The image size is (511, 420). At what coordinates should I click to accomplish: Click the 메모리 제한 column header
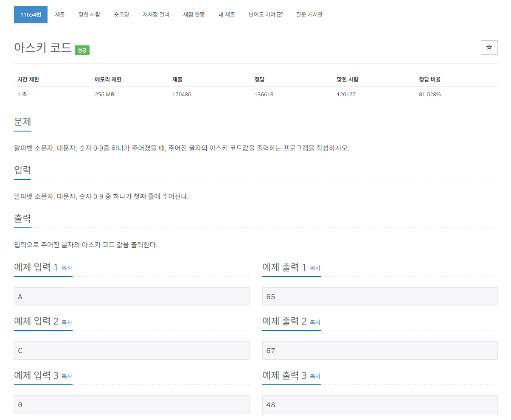pyautogui.click(x=108, y=79)
